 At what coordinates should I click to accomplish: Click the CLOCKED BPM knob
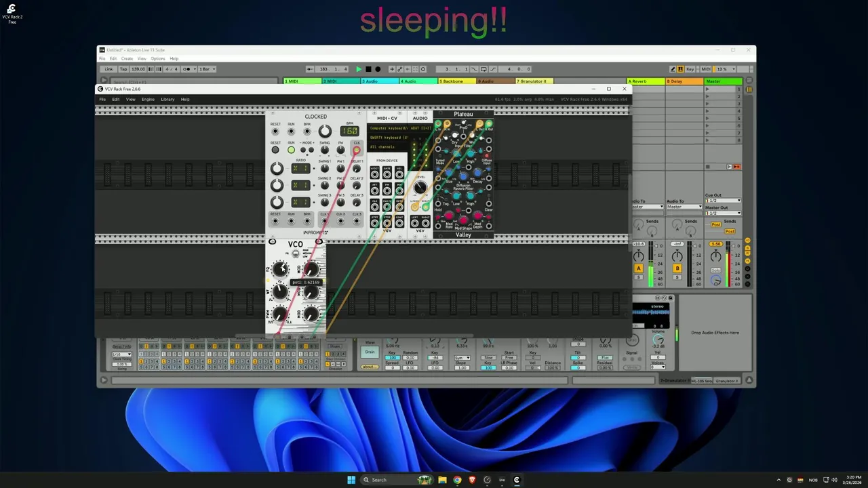click(325, 131)
